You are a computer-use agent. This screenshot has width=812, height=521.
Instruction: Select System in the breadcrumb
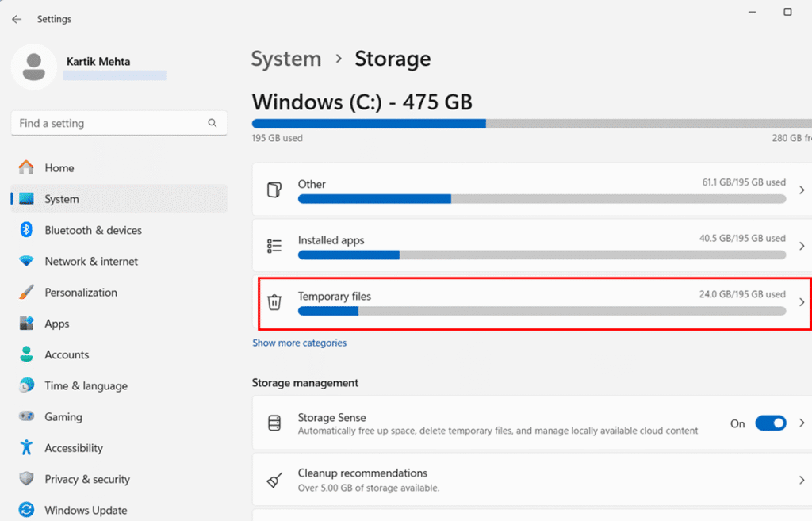point(286,59)
